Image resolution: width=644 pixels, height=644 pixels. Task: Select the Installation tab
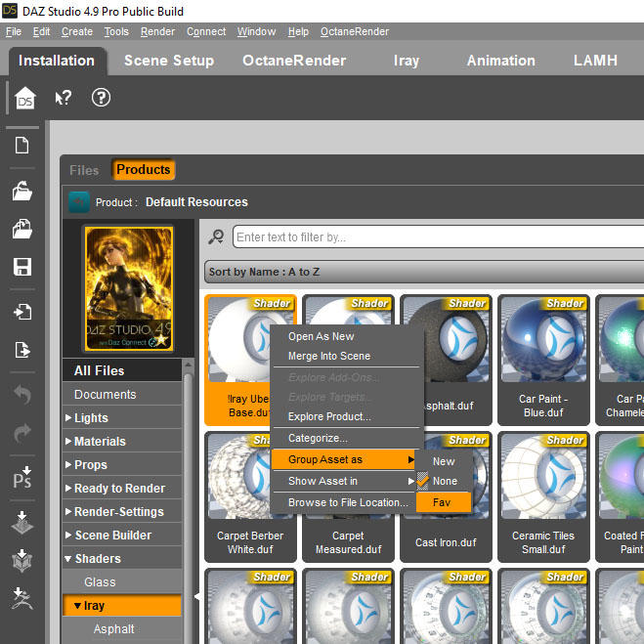(x=57, y=61)
